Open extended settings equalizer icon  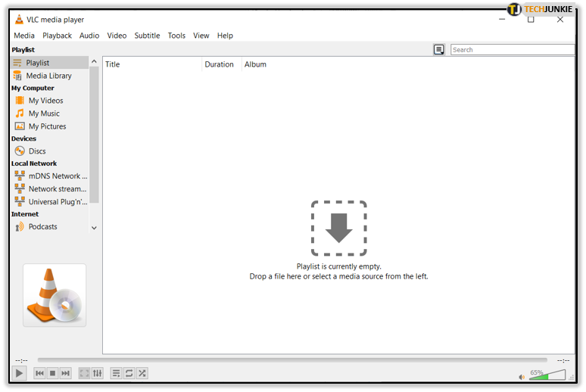point(97,373)
